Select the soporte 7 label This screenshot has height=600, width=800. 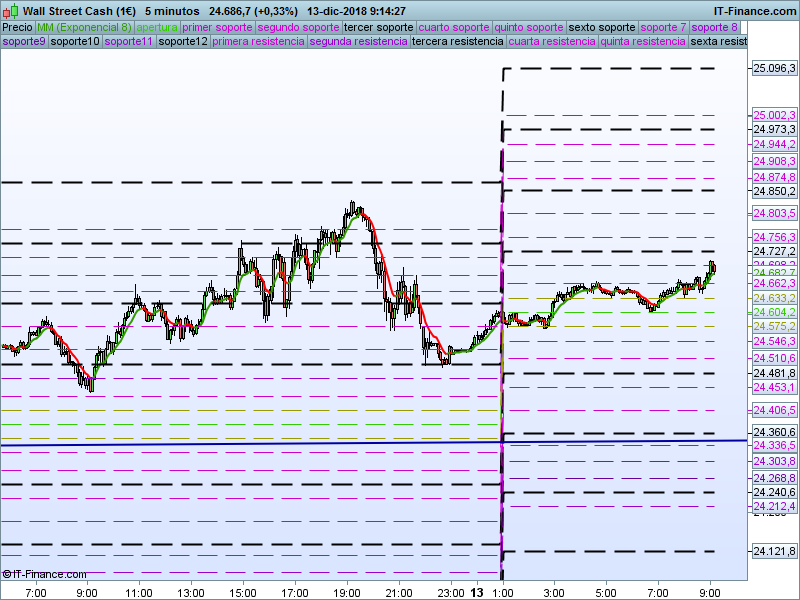[x=663, y=28]
